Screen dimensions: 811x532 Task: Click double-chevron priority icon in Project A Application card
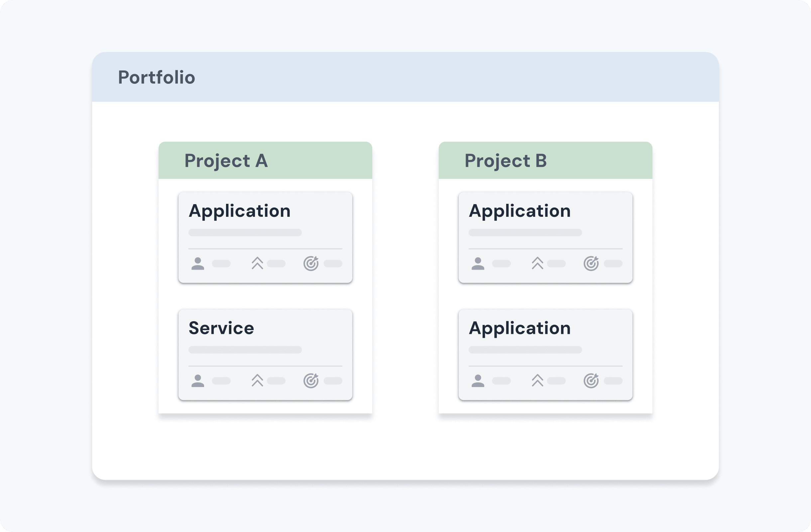click(257, 263)
